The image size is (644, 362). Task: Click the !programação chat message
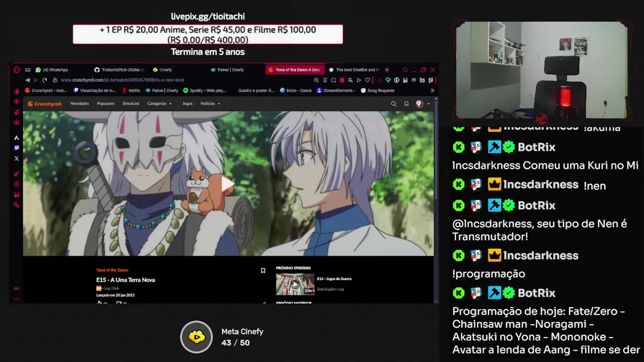[x=489, y=274]
